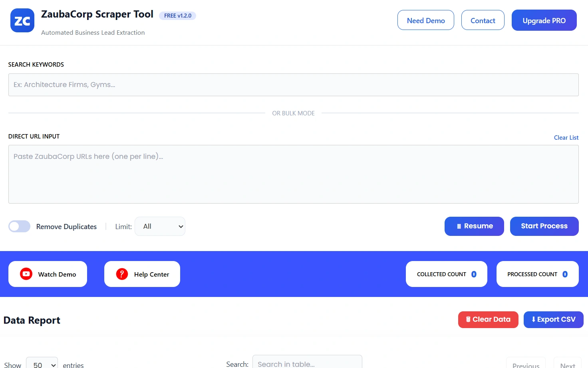Click the Search in table field
The image size is (588, 368).
pyautogui.click(x=307, y=362)
